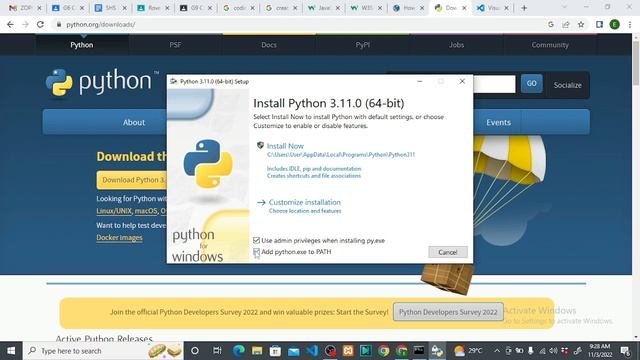Show hidden system tray icons
Viewport: 640px width, 360px height.
pyautogui.click(x=497, y=351)
